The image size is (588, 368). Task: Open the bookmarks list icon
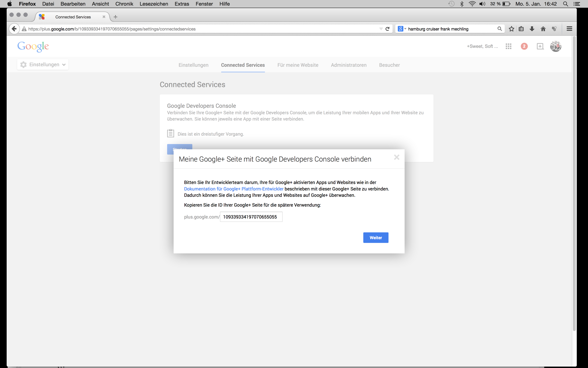tap(521, 29)
